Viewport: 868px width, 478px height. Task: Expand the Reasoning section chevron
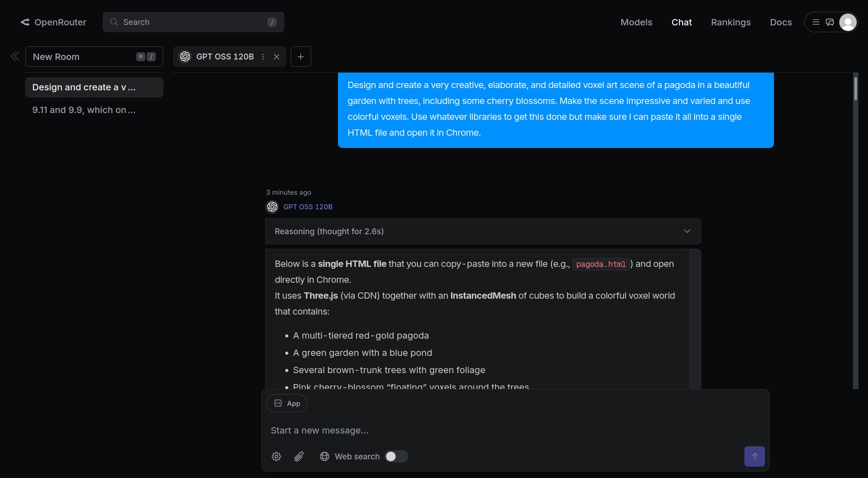(x=687, y=232)
